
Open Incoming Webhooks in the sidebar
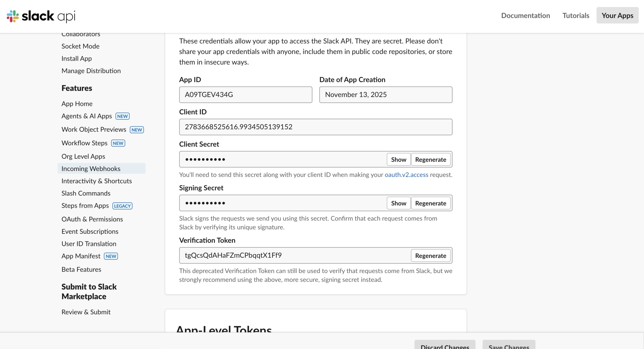tap(91, 169)
